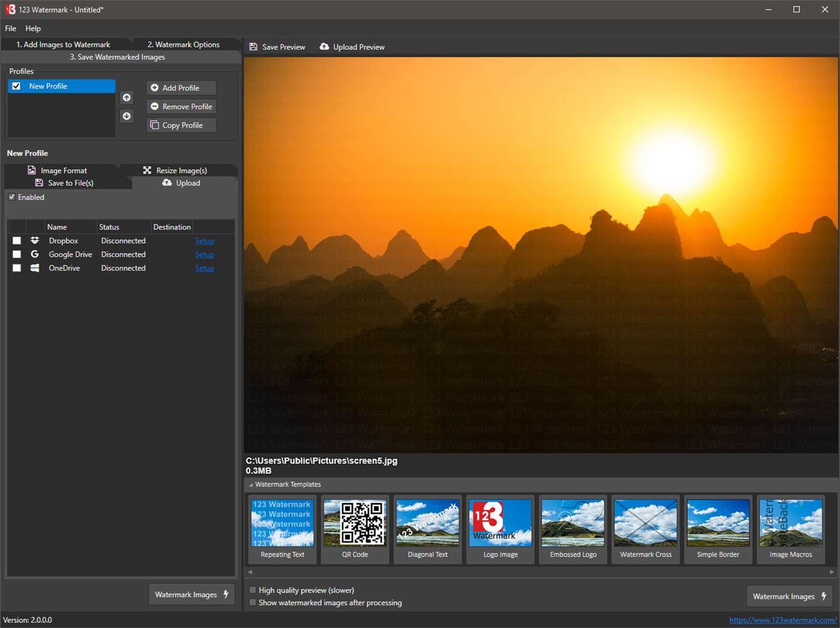Add a new profile with the plus icon
Image resolution: width=840 pixels, height=628 pixels.
(x=154, y=88)
